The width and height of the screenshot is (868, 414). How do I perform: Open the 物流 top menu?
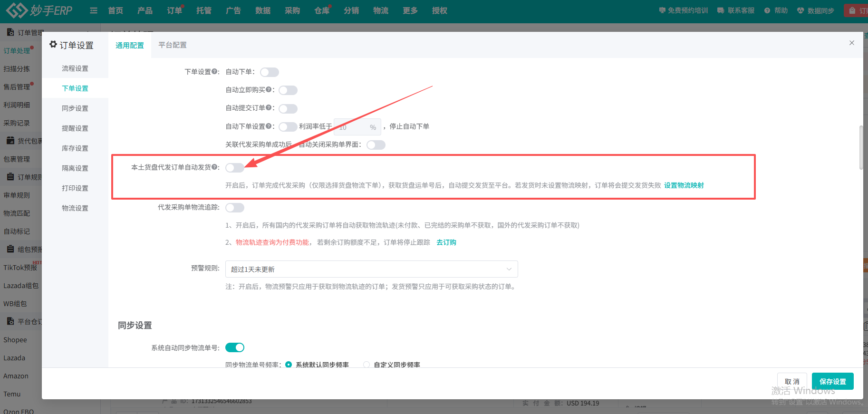381,10
